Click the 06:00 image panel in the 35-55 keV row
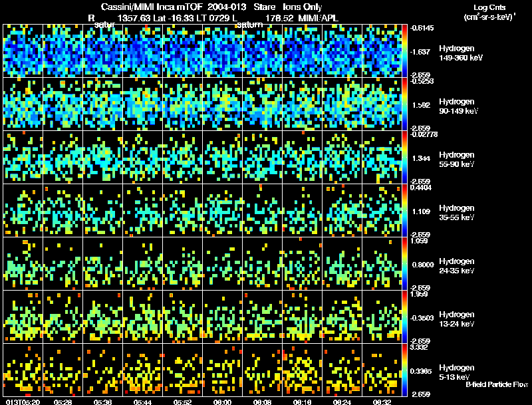Viewport: 532px width, 405px height. 222,211
